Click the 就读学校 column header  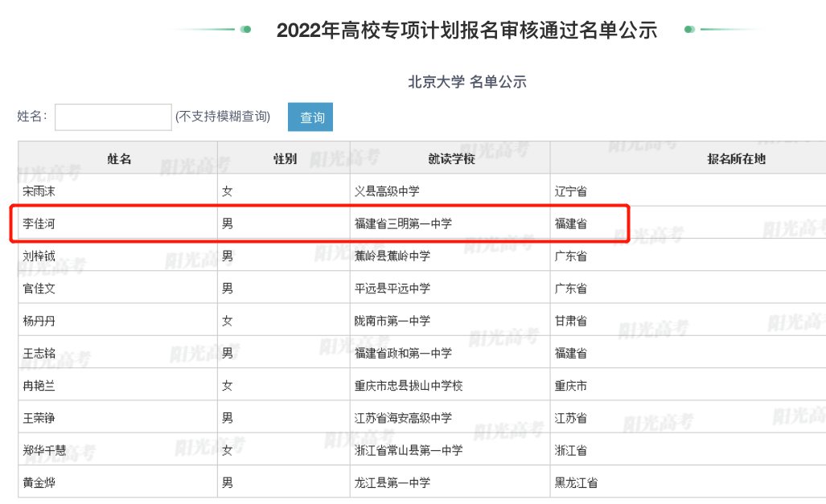click(451, 158)
